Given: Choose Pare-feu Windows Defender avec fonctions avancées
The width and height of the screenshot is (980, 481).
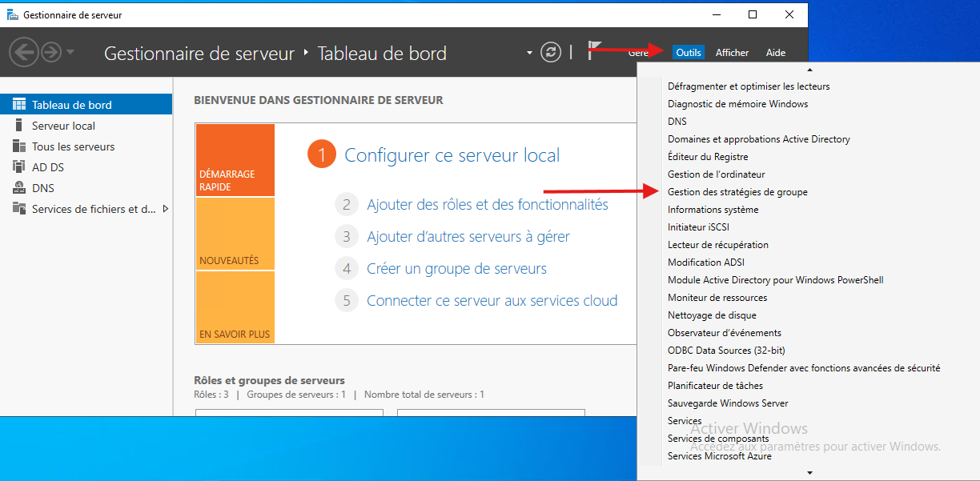Looking at the screenshot, I should pos(804,368).
